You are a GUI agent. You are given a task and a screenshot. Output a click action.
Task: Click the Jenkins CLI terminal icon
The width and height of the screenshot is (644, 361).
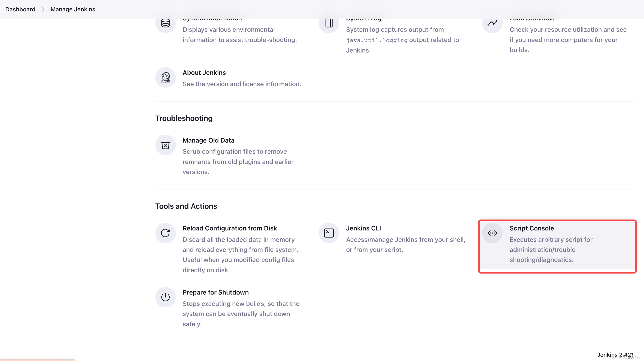(x=329, y=233)
